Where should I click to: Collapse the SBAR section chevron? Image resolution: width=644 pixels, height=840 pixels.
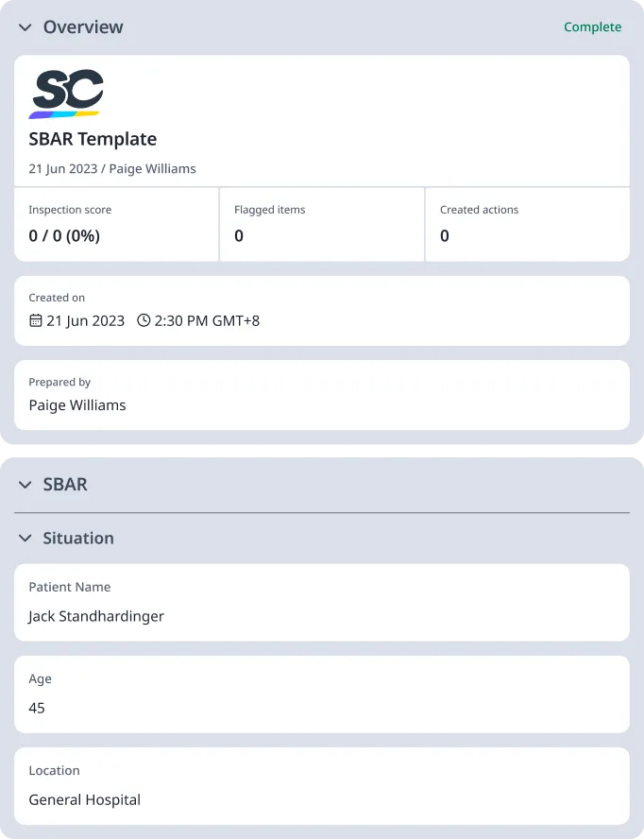[x=25, y=484]
